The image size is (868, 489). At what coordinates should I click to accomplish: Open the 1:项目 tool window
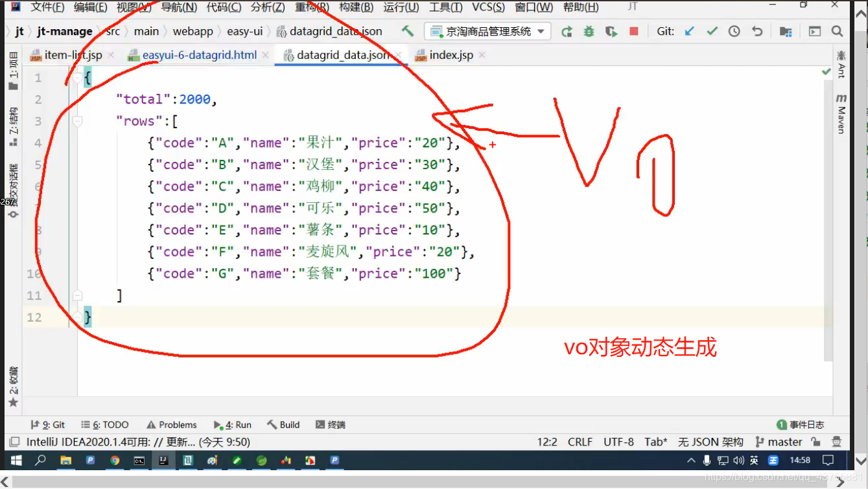[x=13, y=71]
